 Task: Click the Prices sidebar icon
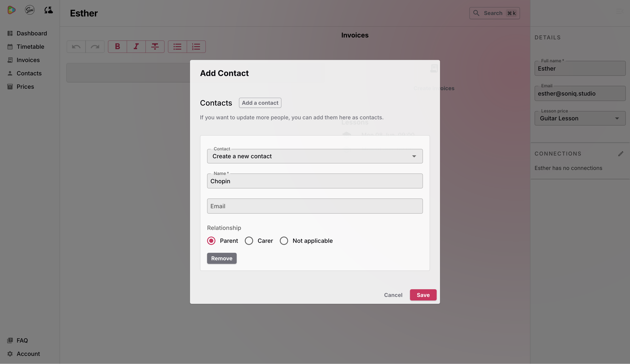click(10, 86)
